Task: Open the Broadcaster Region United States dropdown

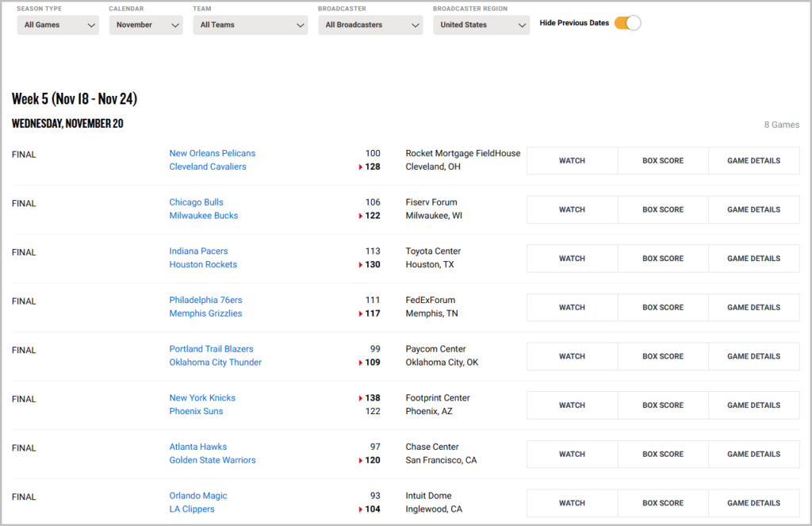Action: (481, 25)
